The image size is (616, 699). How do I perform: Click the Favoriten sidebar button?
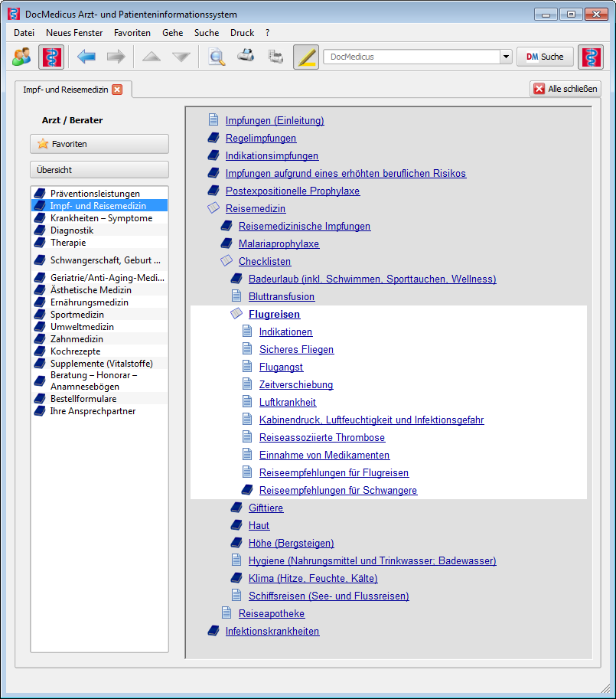tap(99, 144)
